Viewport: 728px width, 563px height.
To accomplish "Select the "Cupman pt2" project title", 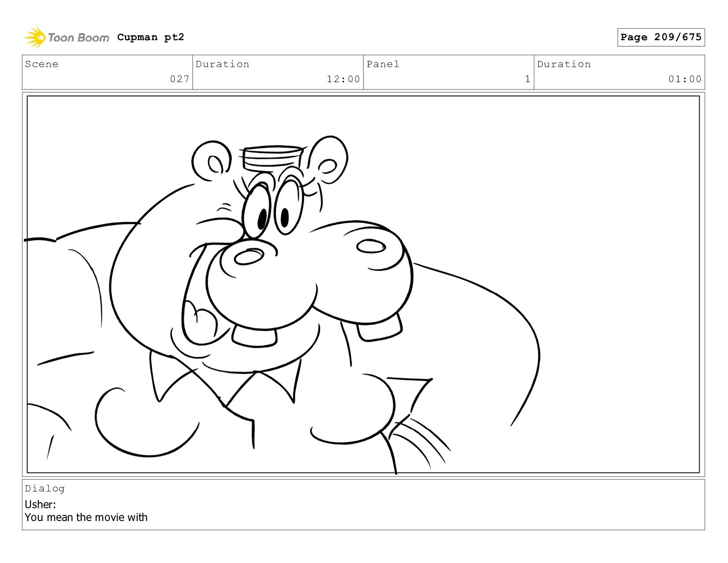I will [150, 37].
